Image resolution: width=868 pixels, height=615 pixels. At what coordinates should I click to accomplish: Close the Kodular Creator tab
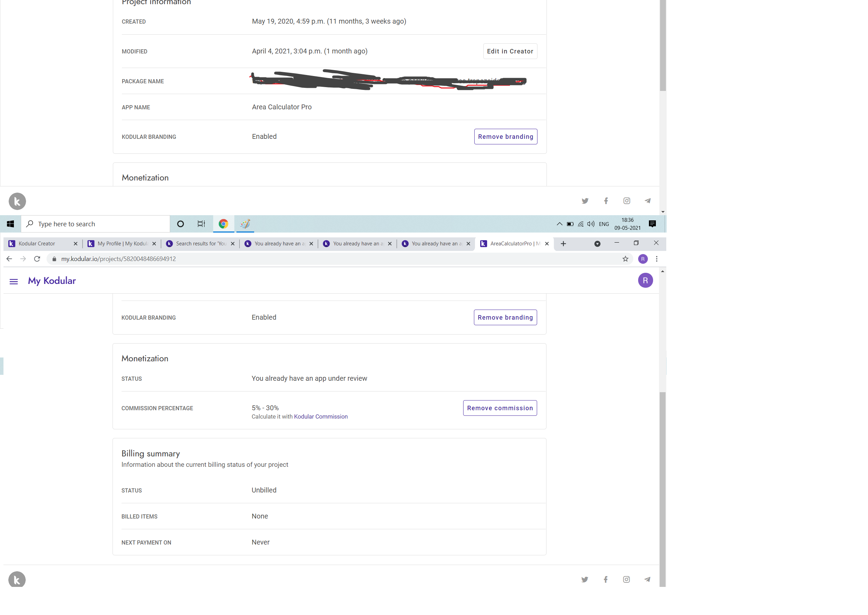pyautogui.click(x=75, y=244)
